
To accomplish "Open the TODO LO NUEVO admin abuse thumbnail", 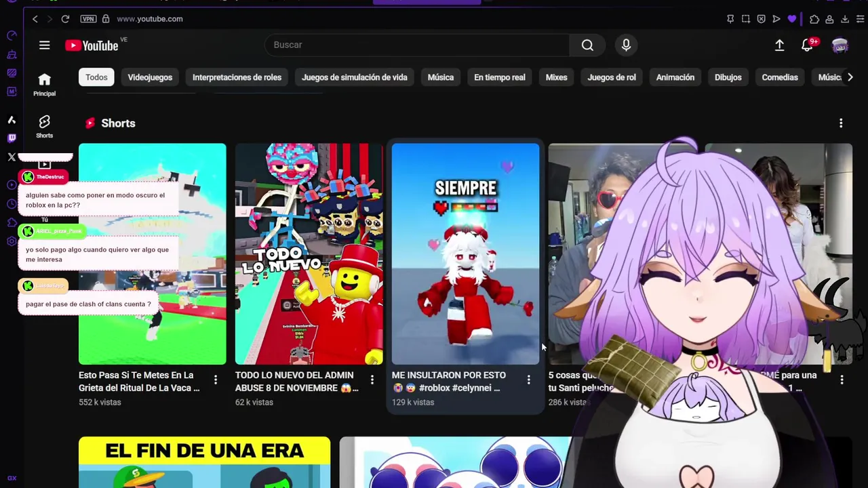I will coord(309,253).
